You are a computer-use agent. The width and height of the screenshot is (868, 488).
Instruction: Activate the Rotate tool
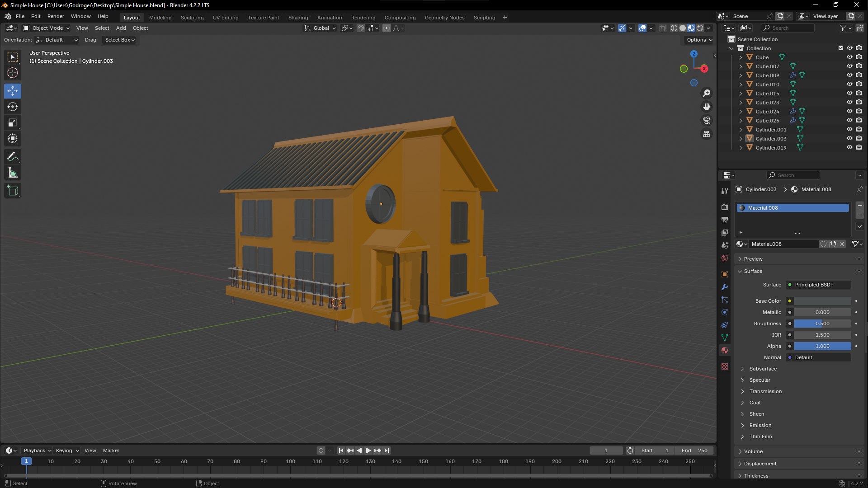coord(13,107)
